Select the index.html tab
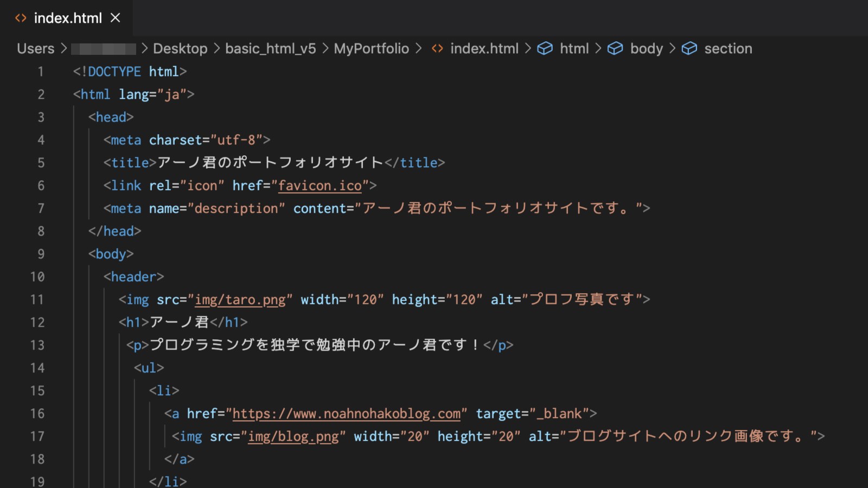868x488 pixels. [x=68, y=18]
